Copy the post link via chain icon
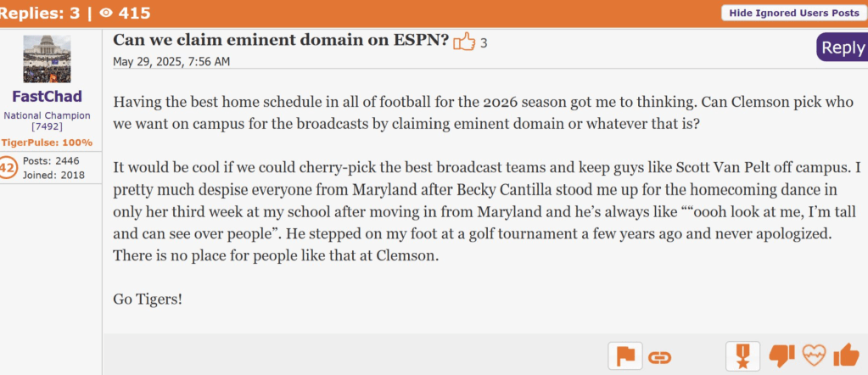868x375 pixels. pyautogui.click(x=659, y=356)
